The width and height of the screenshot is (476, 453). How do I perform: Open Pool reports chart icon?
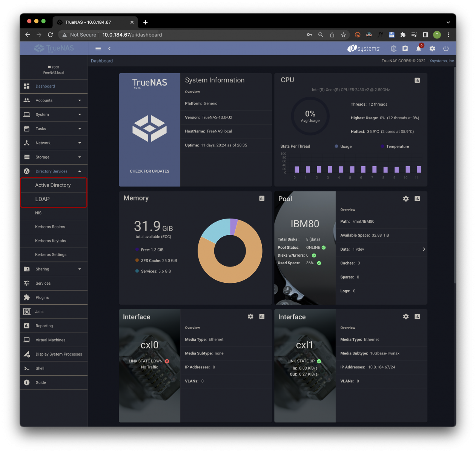[x=417, y=199]
